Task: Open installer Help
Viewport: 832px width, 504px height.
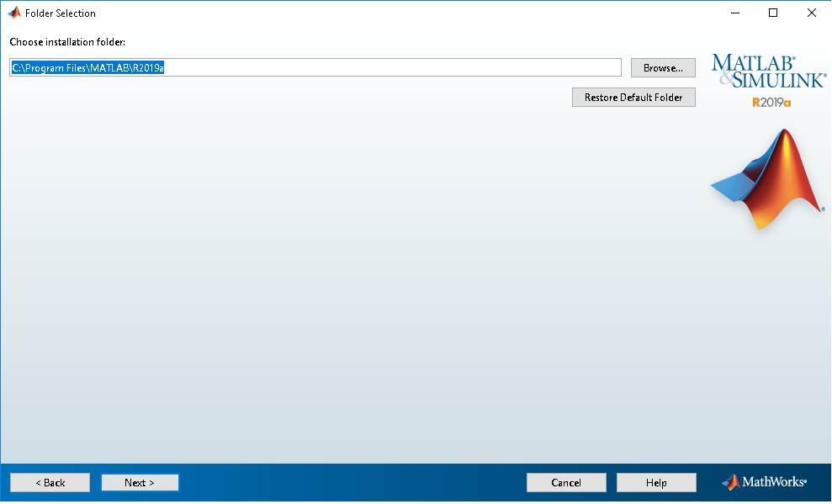Action: [x=656, y=483]
